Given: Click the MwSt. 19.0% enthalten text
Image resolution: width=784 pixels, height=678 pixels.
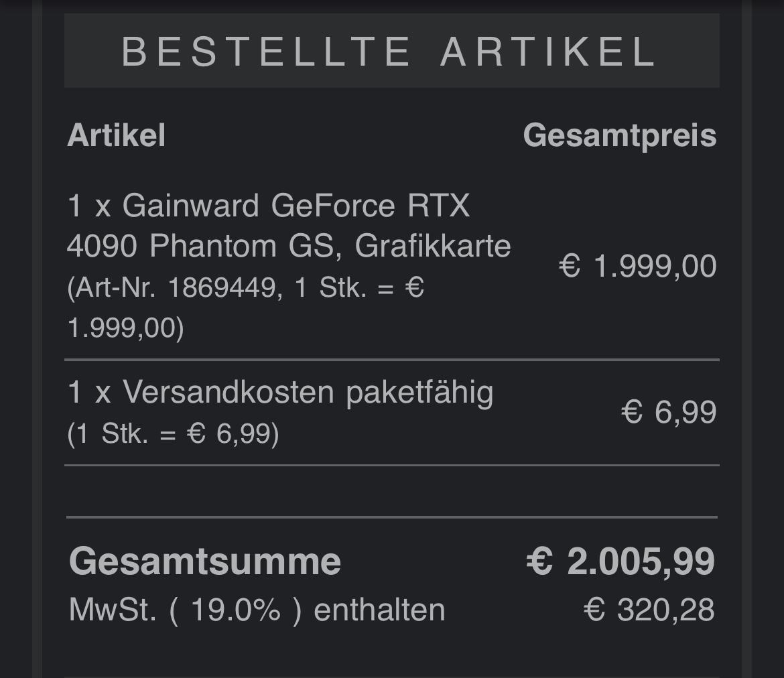Looking at the screenshot, I should pos(257,610).
